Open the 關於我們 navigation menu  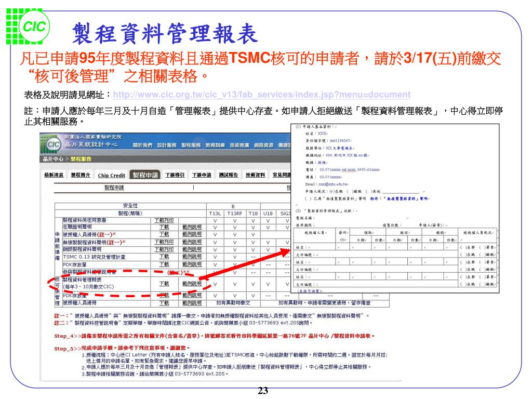tap(142, 145)
